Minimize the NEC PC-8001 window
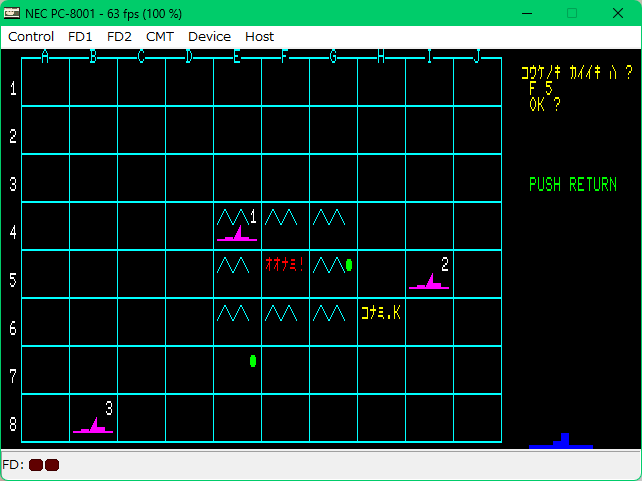The image size is (642, 481). [527, 14]
